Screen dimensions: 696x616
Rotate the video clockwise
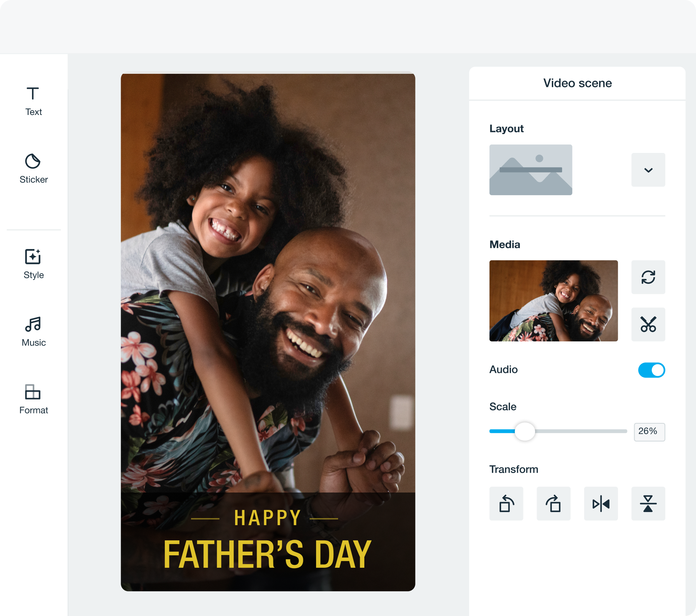pyautogui.click(x=553, y=504)
